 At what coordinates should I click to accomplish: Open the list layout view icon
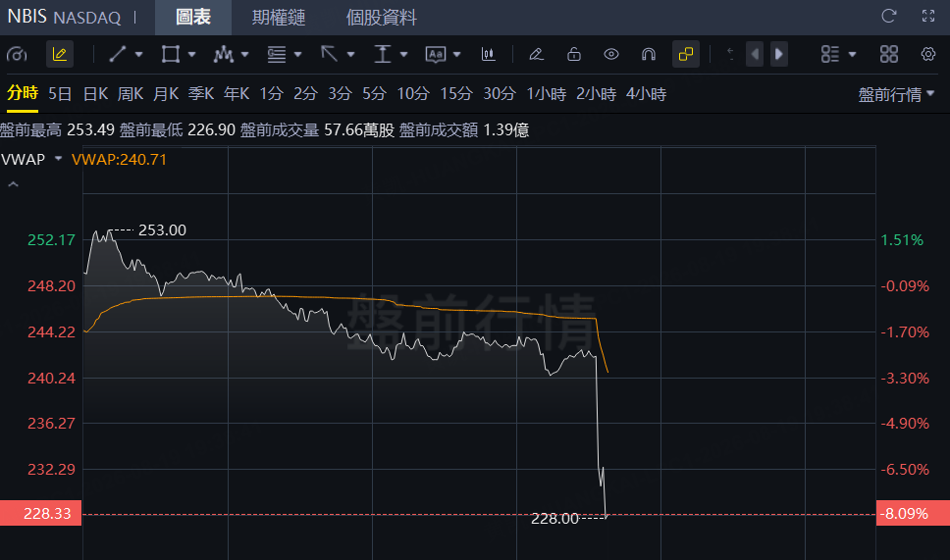pos(830,55)
